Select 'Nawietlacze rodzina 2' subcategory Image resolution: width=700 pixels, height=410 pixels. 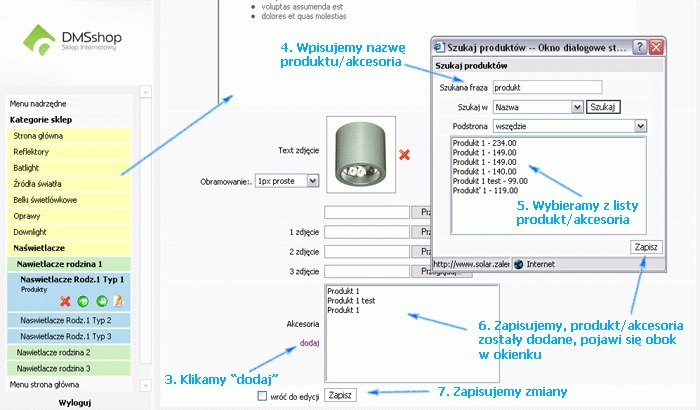coord(69,352)
